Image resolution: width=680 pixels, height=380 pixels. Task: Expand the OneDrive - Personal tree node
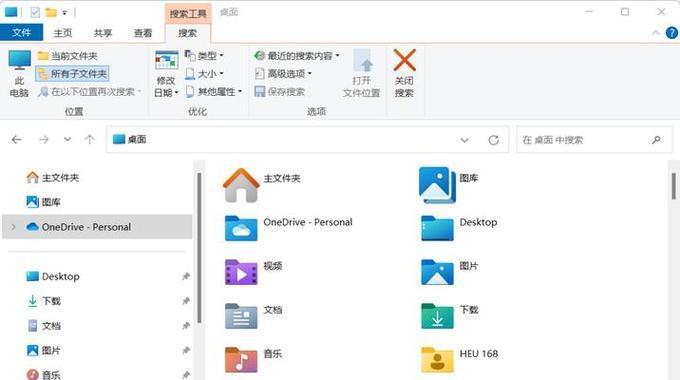13,227
